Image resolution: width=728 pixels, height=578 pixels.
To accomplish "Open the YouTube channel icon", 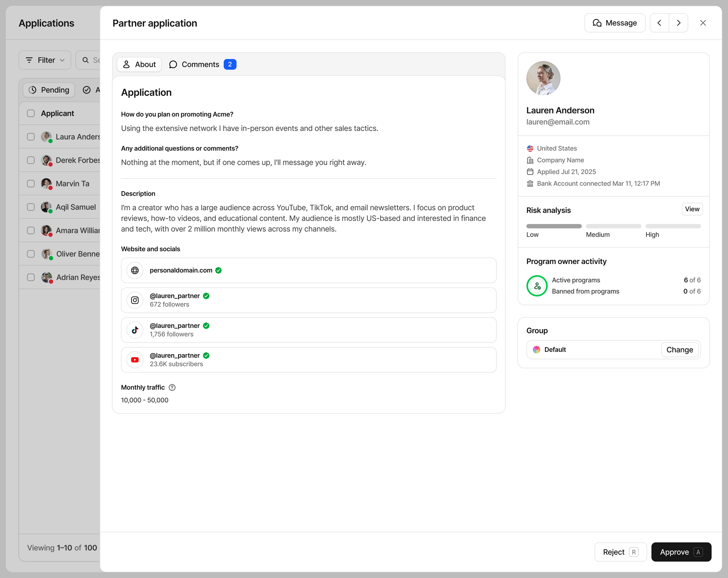I will click(x=135, y=360).
